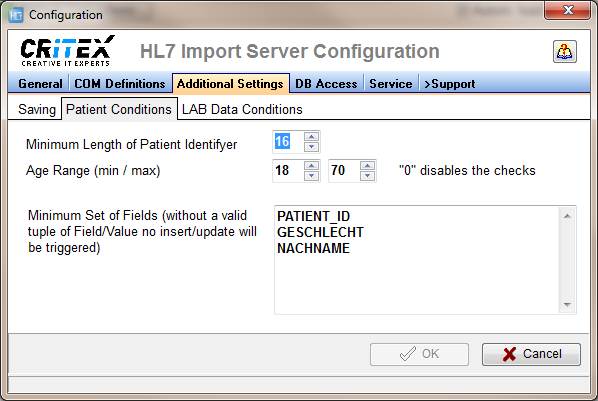Click the fields list scroll-down arrow
Image resolution: width=598 pixels, height=401 pixels.
click(x=567, y=304)
